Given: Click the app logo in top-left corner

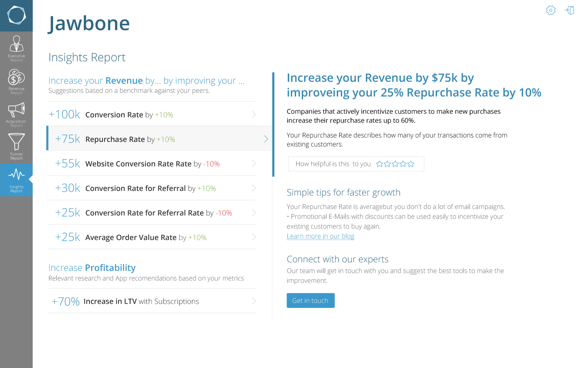Looking at the screenshot, I should click(16, 16).
